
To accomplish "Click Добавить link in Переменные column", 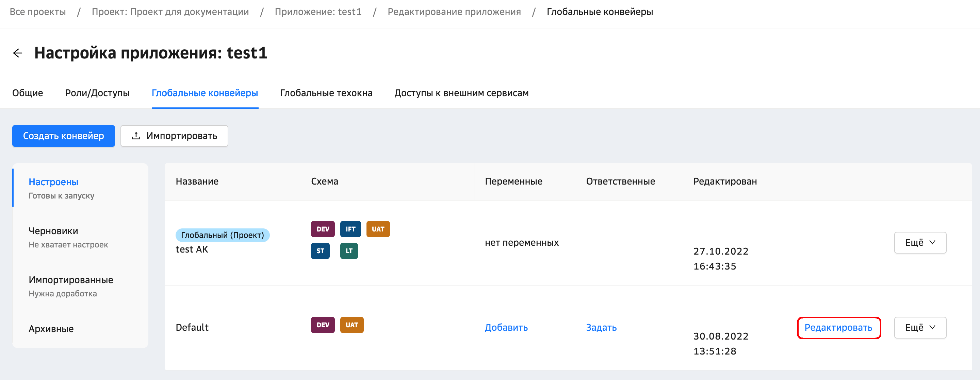I will pos(506,328).
